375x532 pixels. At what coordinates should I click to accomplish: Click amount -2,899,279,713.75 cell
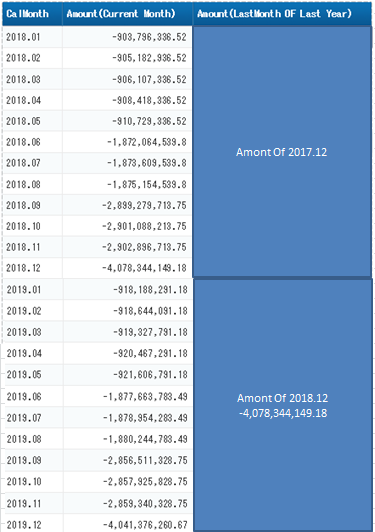(127, 205)
